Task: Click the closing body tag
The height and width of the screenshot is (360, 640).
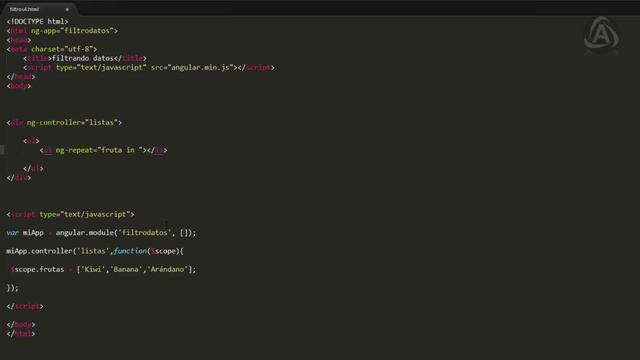Action: tap(21, 325)
